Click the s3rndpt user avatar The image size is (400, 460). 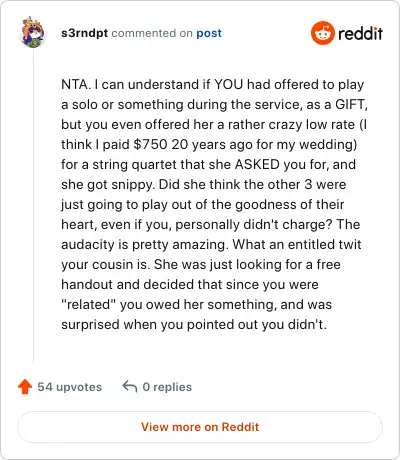pos(33,32)
